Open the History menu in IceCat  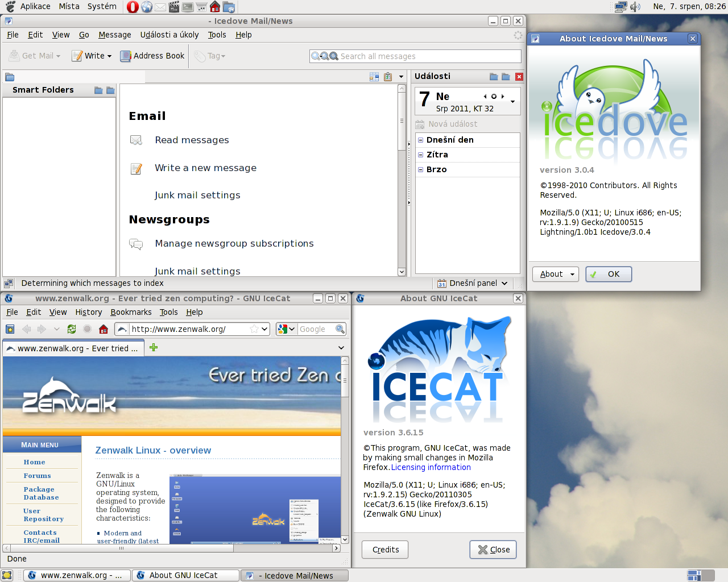pyautogui.click(x=89, y=312)
